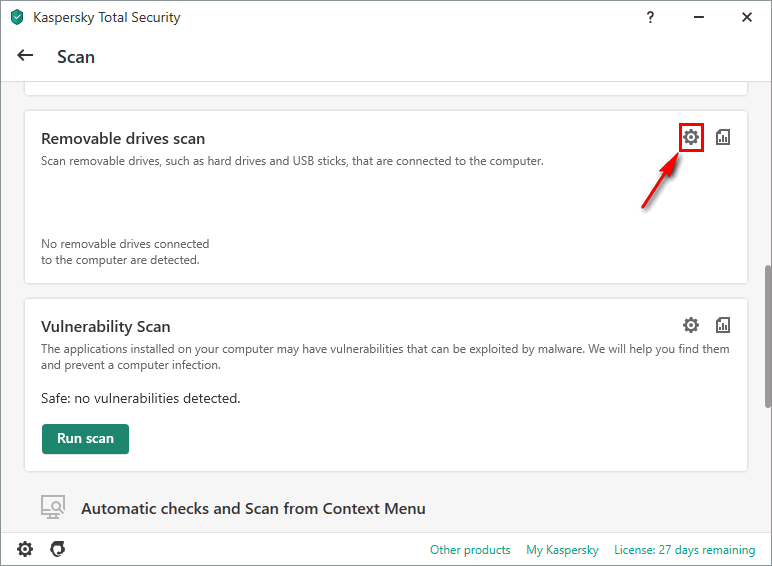Open the My Kaspersky link
772x566 pixels.
(x=562, y=550)
